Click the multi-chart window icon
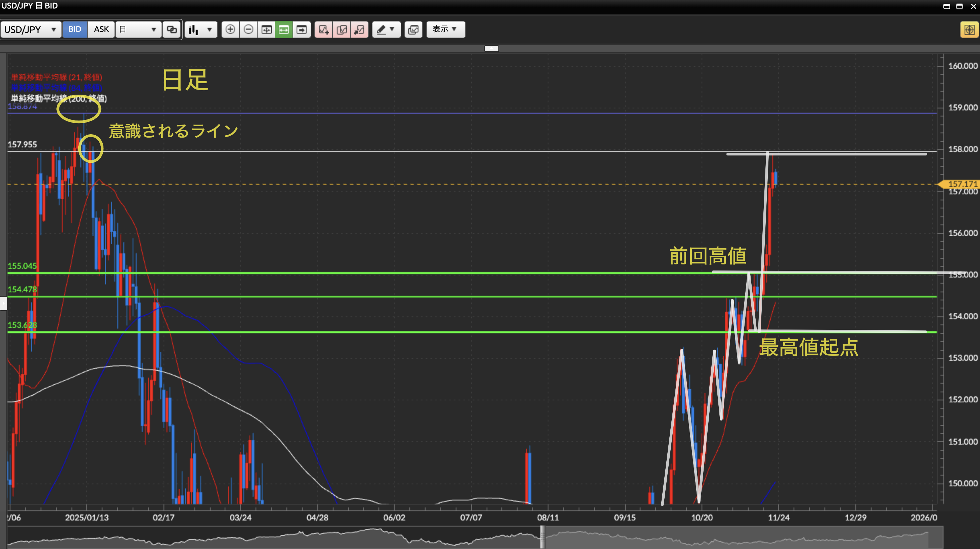The height and width of the screenshot is (549, 980). tap(413, 29)
